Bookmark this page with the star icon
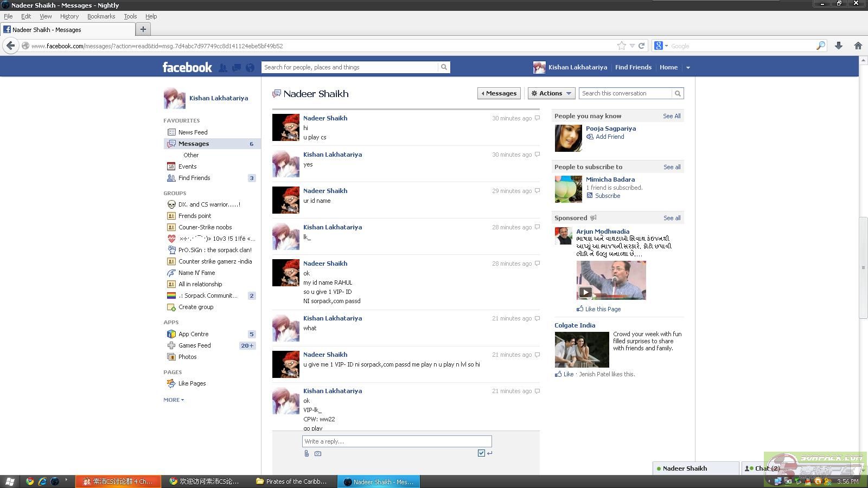868x488 pixels. 621,46
